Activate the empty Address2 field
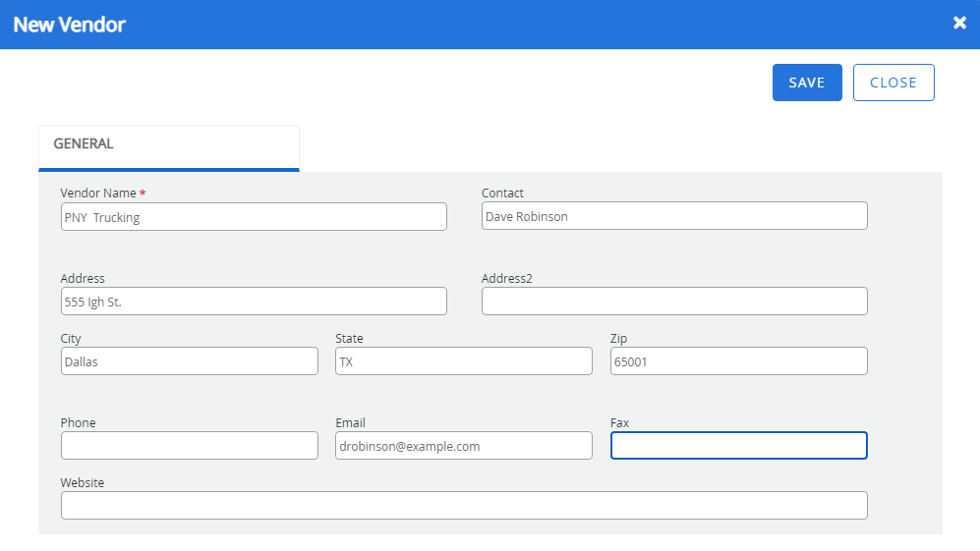Viewport: 980px width, 551px height. click(x=674, y=302)
